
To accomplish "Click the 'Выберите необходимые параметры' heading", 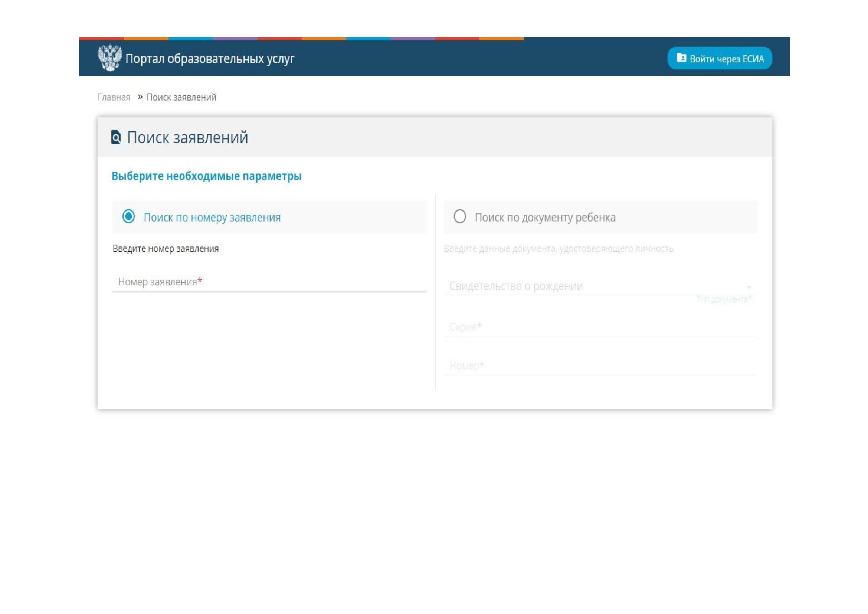I will coord(206,176).
